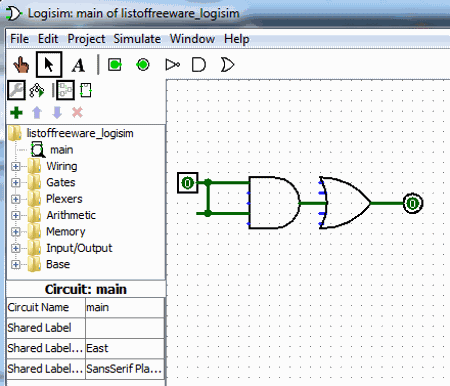
Task: Open the Window menu
Action: click(192, 39)
